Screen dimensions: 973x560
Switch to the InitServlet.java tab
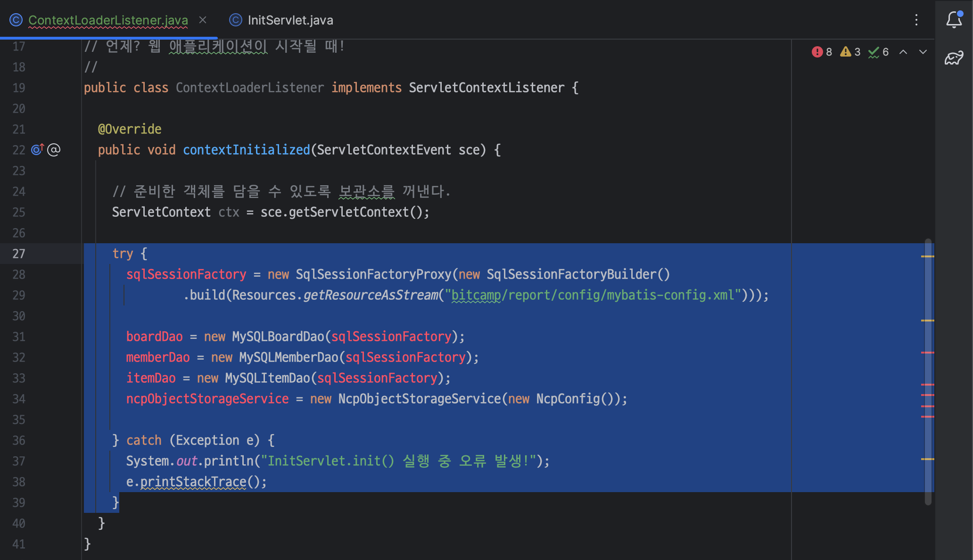pos(290,20)
